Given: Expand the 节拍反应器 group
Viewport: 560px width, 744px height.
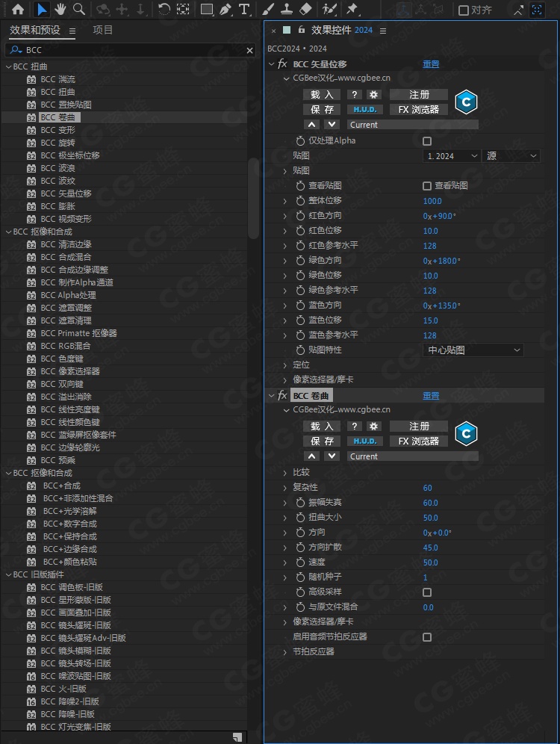Looking at the screenshot, I should [x=285, y=652].
